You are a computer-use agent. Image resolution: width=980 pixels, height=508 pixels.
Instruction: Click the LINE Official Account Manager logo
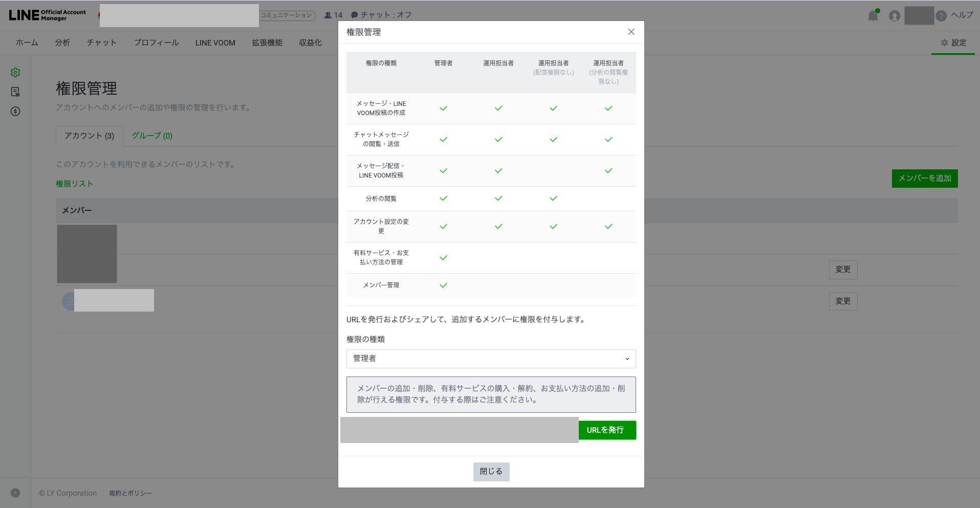[x=47, y=15]
